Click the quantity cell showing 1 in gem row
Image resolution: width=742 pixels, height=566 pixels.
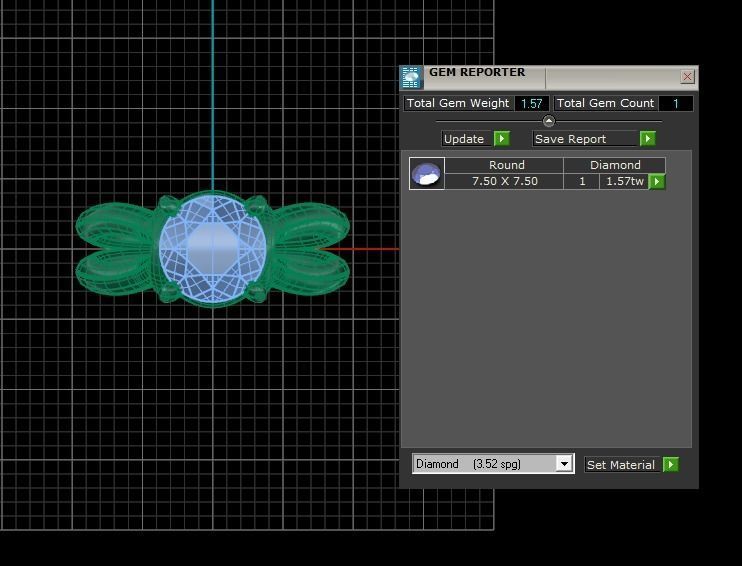[x=582, y=181]
